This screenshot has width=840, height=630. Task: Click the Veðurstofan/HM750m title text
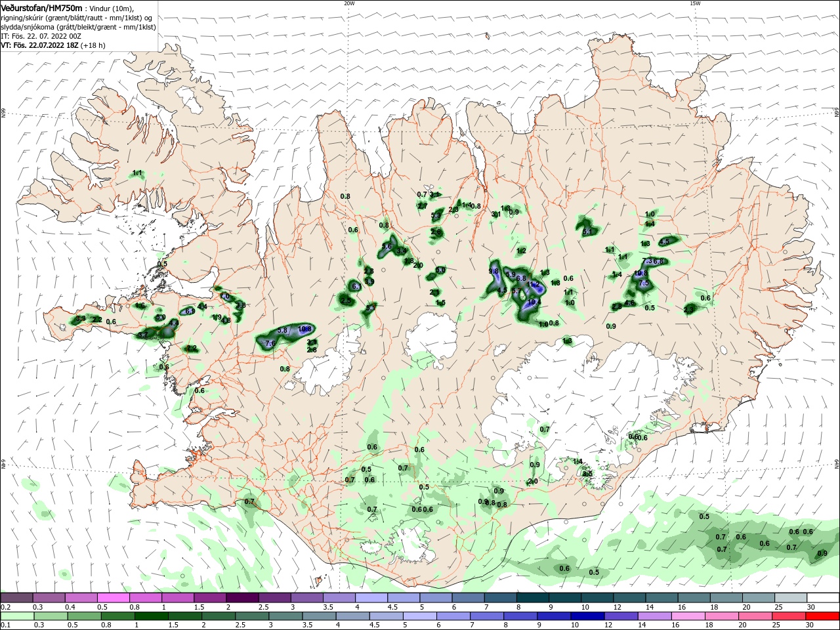[x=41, y=9]
